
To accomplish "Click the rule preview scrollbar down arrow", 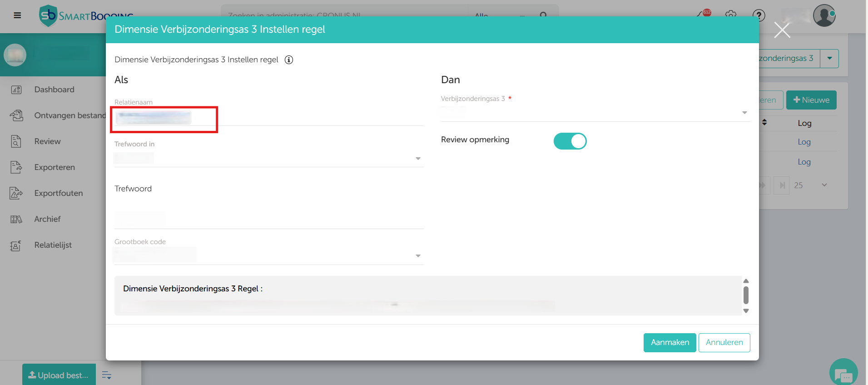I will [x=746, y=311].
